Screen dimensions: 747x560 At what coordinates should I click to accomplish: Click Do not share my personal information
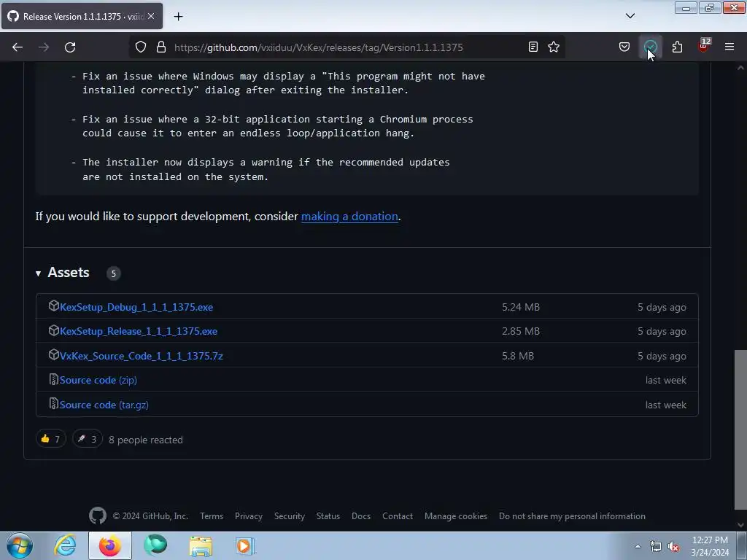click(572, 516)
